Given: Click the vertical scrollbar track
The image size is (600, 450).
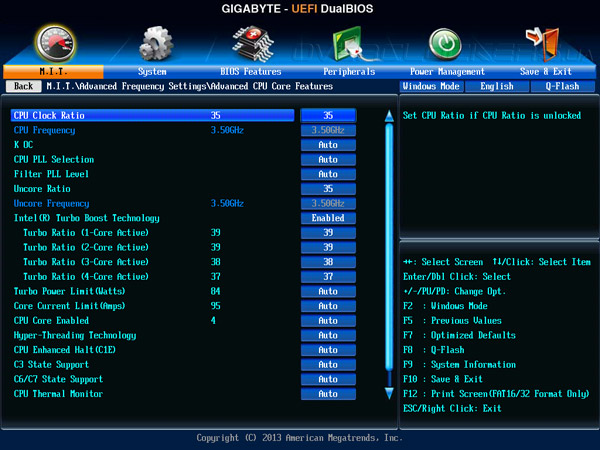Looking at the screenshot, I should click(389, 254).
